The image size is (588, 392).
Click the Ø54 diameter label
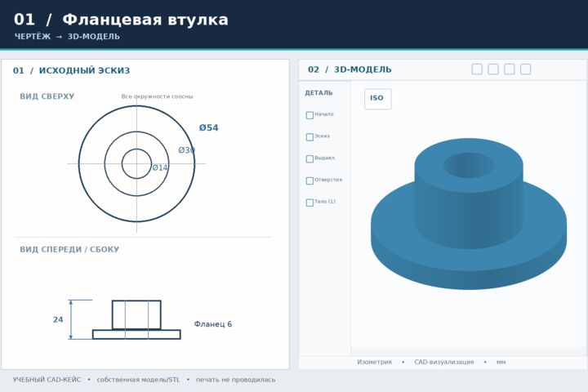point(208,128)
